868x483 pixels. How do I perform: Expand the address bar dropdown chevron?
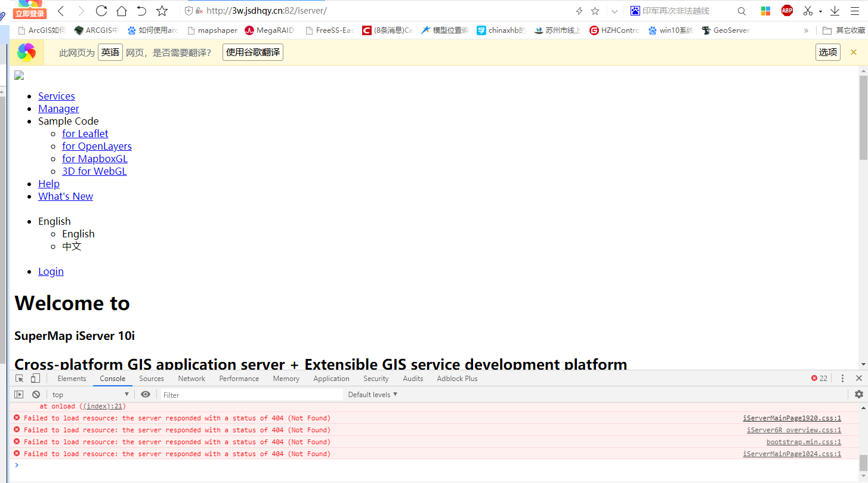pyautogui.click(x=614, y=11)
